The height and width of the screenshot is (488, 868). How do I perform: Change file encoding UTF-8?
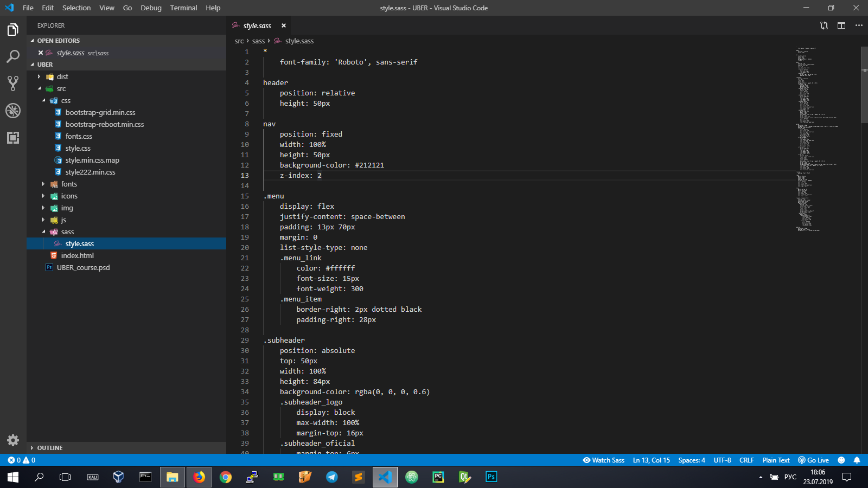pos(722,460)
